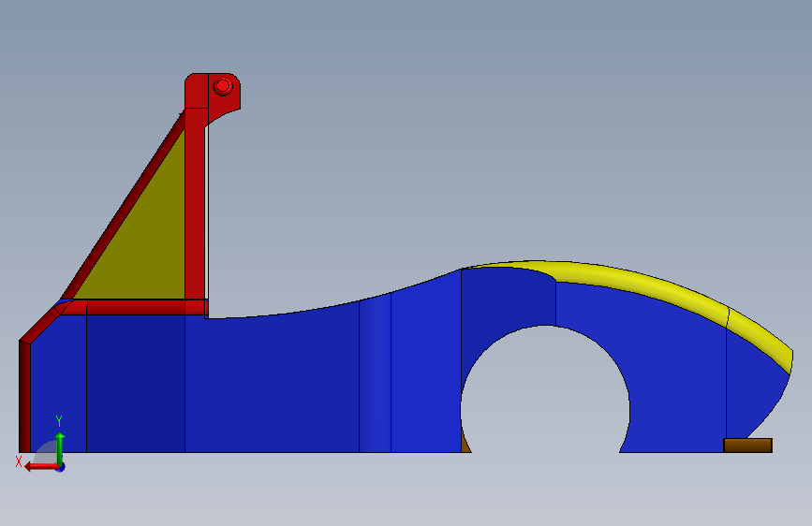
Task: Click the red "X" axis label
Action: pos(19,461)
